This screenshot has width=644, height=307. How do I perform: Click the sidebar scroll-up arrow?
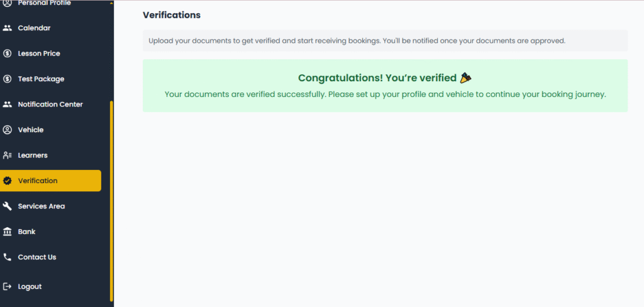[x=111, y=3]
